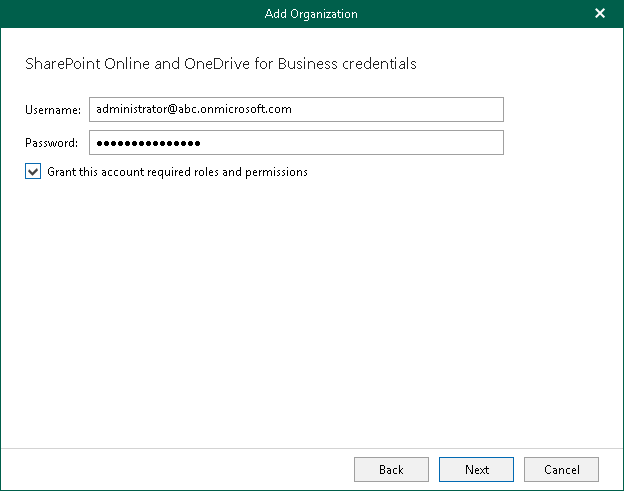Close the Add Organization dialog
The image size is (624, 491).
point(600,14)
